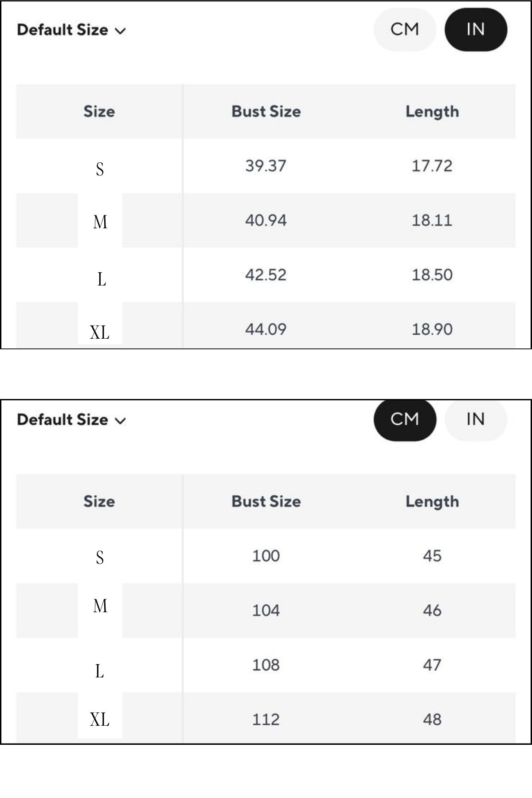Click the chevron beside top Default Size

click(x=120, y=31)
